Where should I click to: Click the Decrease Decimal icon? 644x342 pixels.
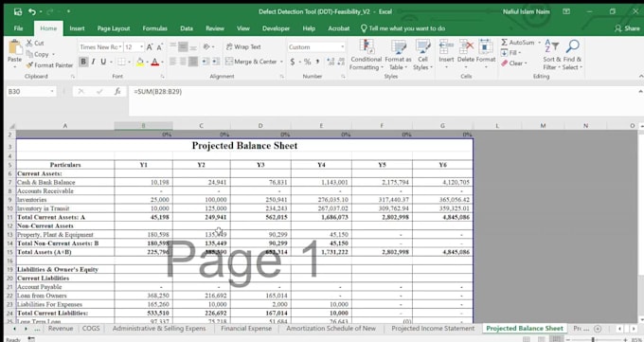342,62
